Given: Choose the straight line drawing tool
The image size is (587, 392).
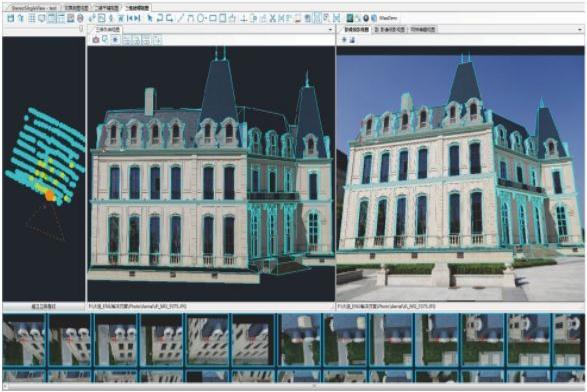Looking at the screenshot, I should point(181,18).
